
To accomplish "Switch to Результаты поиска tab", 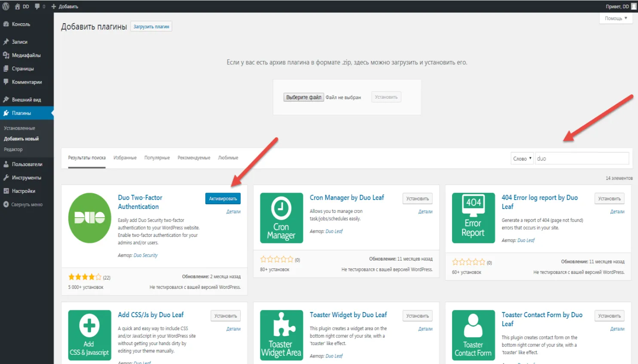I will (87, 158).
